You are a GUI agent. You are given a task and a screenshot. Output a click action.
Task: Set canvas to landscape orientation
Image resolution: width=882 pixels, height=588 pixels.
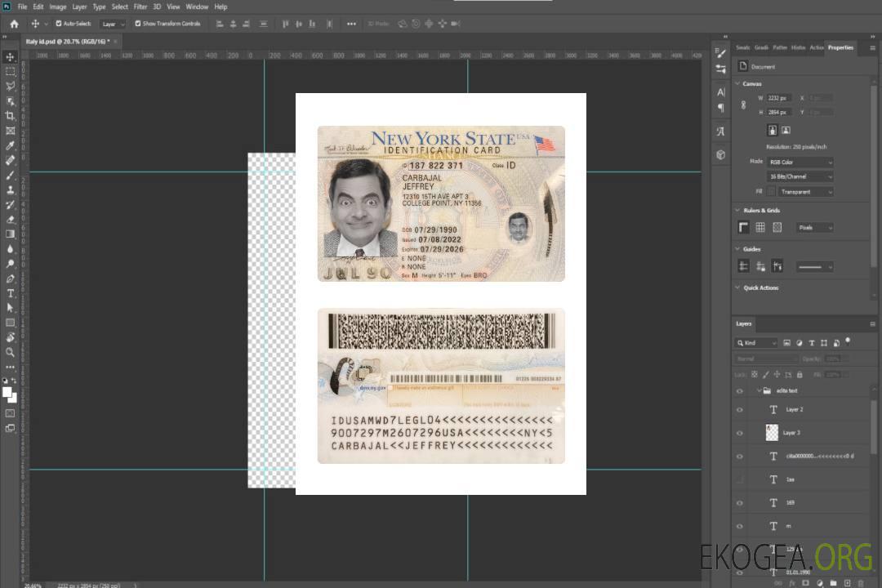[786, 130]
